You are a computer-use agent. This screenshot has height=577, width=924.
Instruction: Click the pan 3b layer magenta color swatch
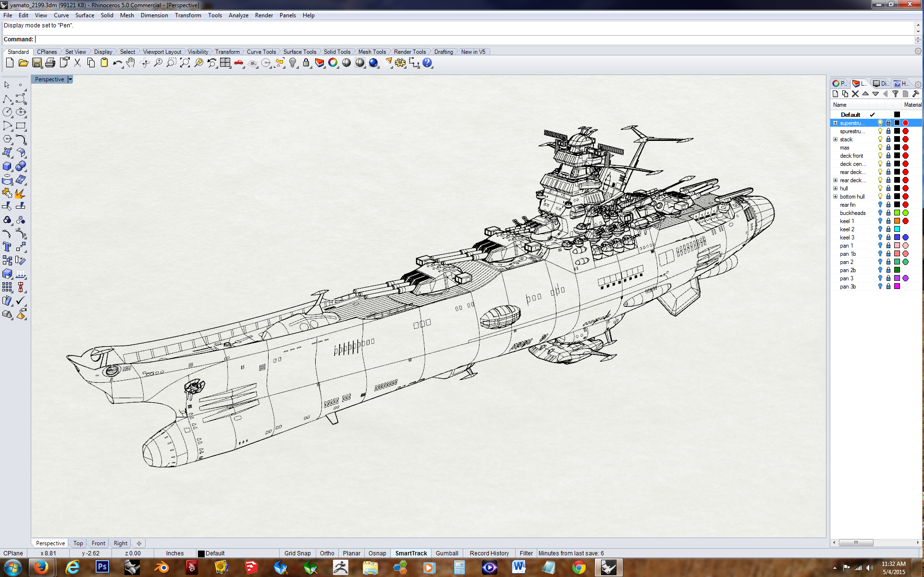coord(897,287)
